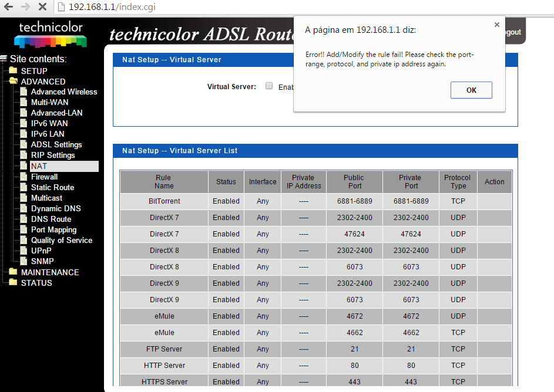554x392 pixels.
Task: Open the Advanced Wireless page
Action: 64,92
